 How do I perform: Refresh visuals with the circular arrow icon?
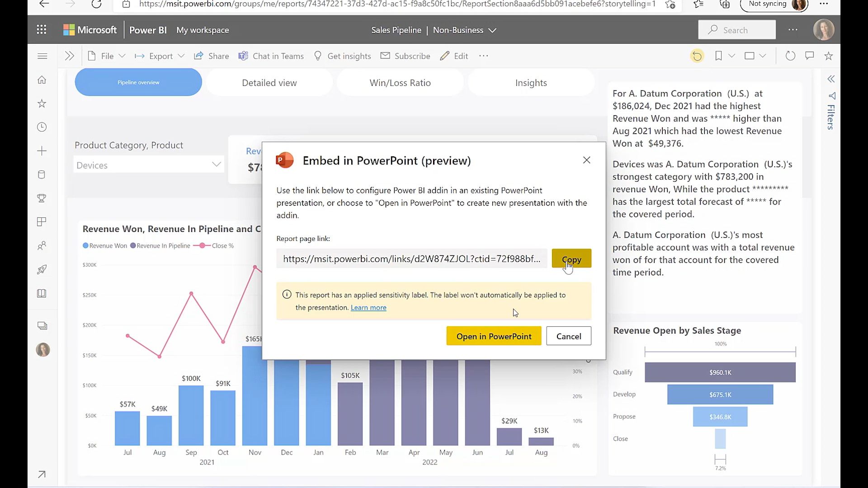[x=790, y=56]
